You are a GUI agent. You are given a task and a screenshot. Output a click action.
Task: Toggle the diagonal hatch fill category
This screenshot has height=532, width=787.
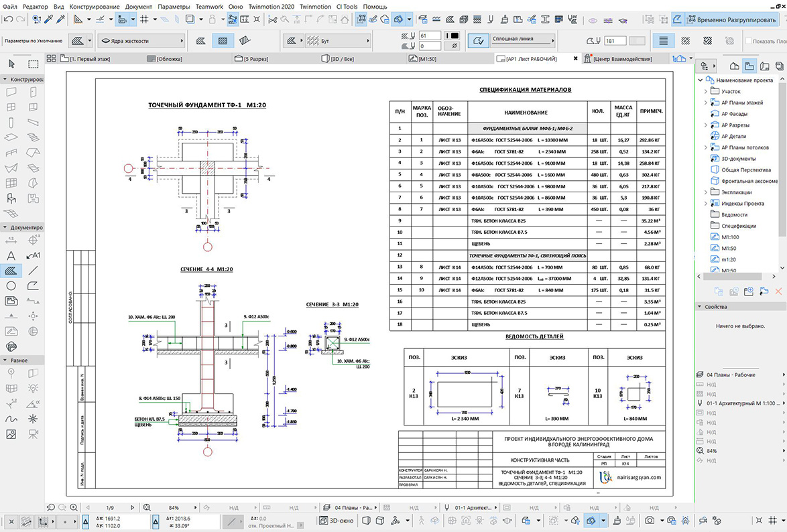click(686, 41)
